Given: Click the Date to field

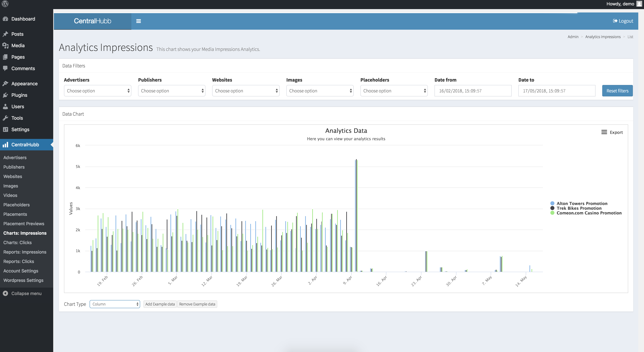Looking at the screenshot, I should coord(557,91).
